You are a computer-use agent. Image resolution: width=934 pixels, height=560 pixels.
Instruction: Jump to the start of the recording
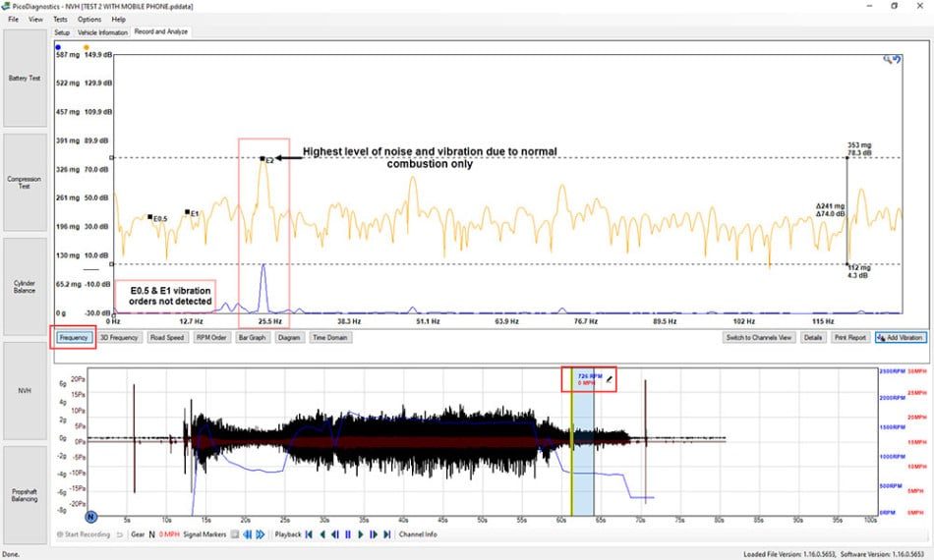click(x=309, y=534)
